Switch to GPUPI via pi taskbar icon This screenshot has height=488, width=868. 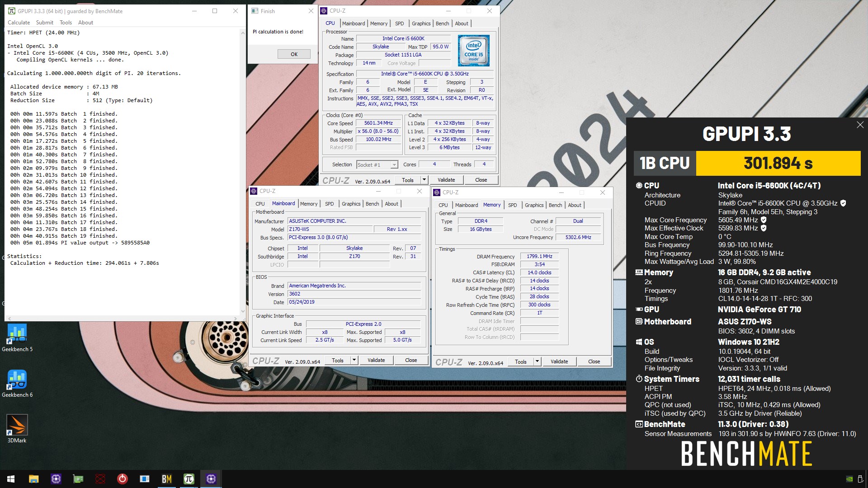click(189, 479)
